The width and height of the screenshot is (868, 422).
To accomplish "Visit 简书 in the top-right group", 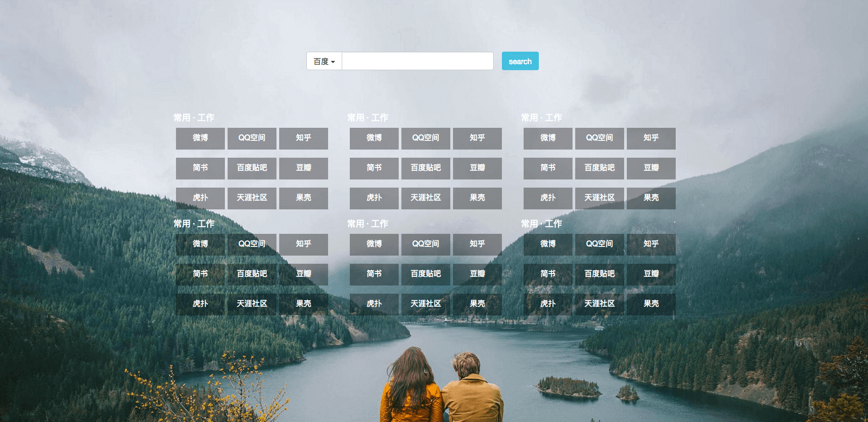I will 548,169.
